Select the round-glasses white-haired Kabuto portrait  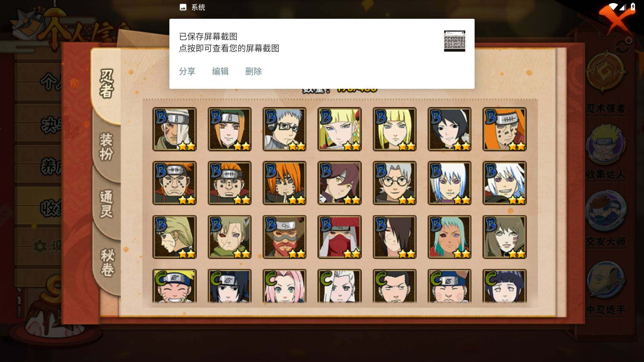[394, 183]
